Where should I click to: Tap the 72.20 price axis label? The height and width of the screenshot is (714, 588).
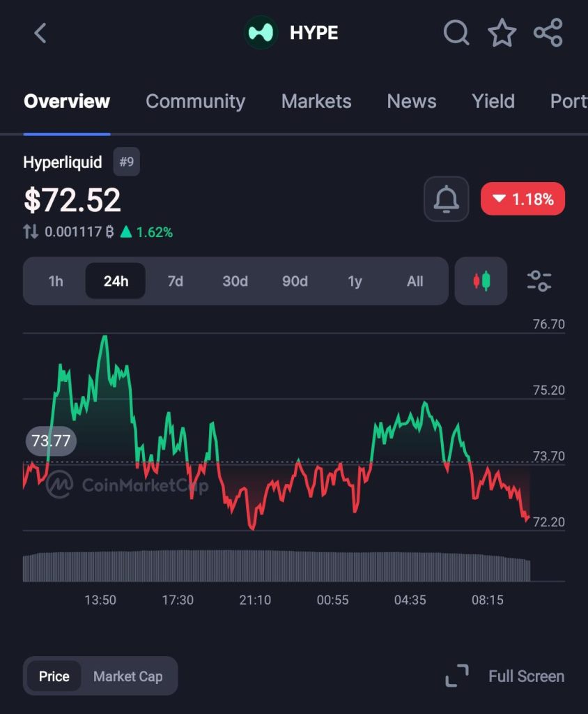548,522
